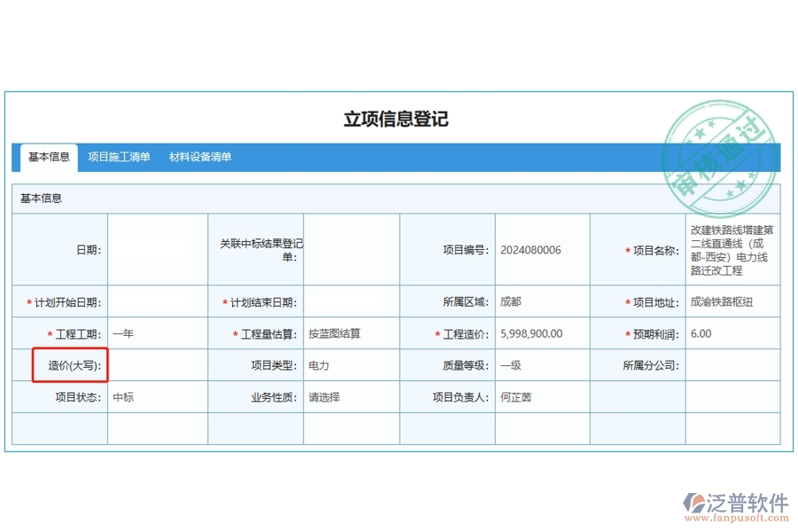Open the 质量等级 dropdown showing 一级
The height and width of the screenshot is (532, 798).
click(542, 365)
